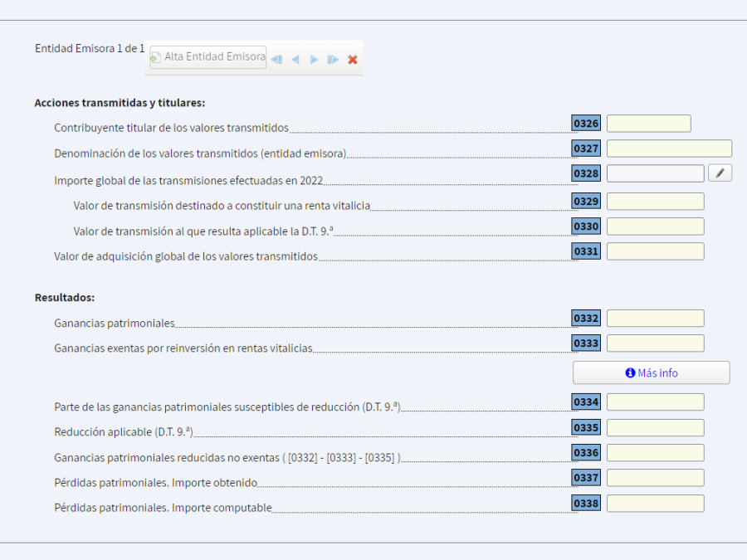Image resolution: width=747 pixels, height=560 pixels.
Task: Jump to last Entidad Emisora record
Action: pyautogui.click(x=333, y=60)
